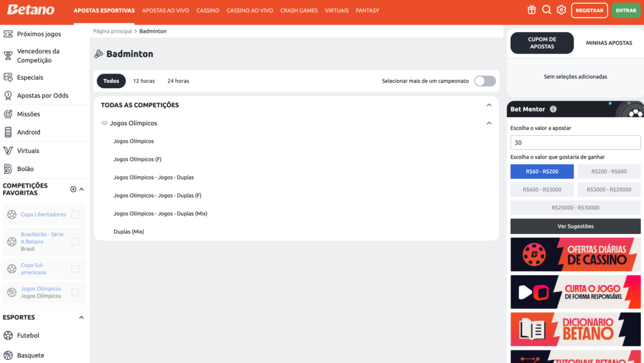644x363 pixels.
Task: Collapse the Jogos Olímpicos group chevron
Action: 489,123
